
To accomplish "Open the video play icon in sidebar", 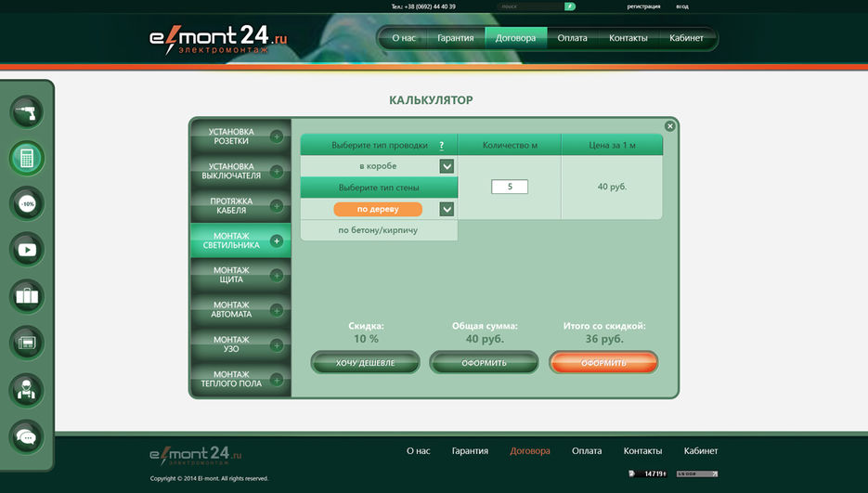I will pos(27,249).
